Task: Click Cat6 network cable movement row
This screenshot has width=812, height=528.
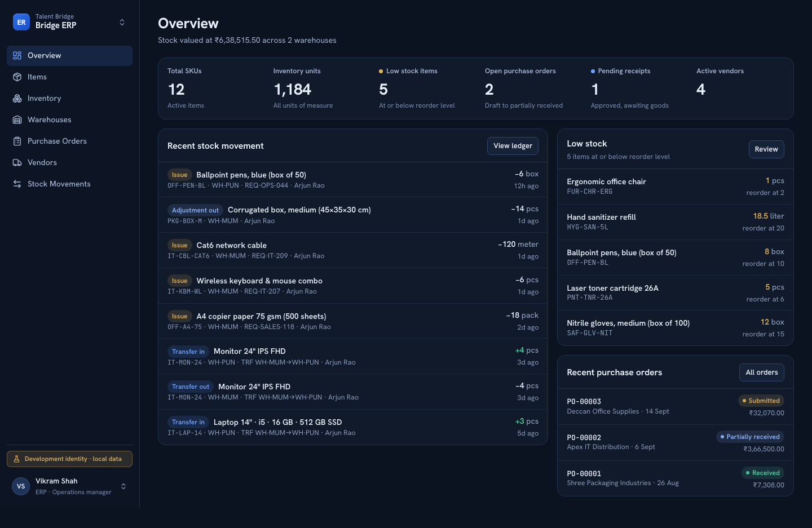Action: coord(353,250)
